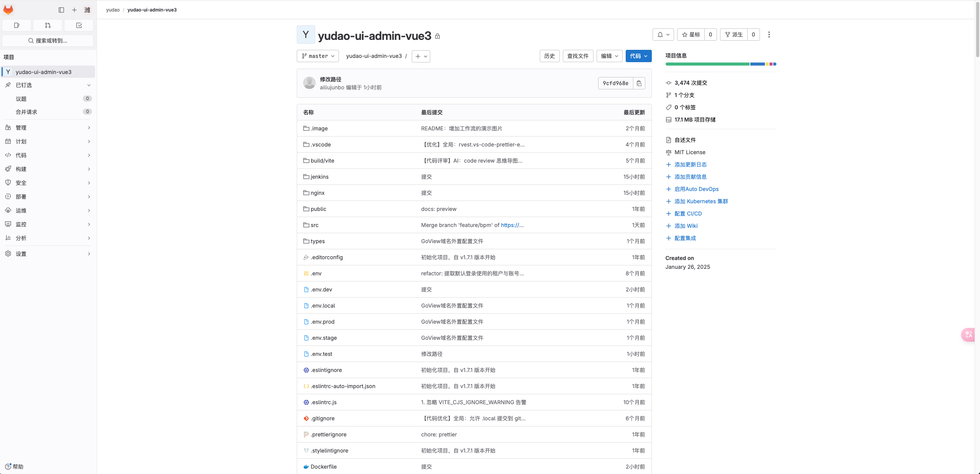The image size is (980, 474).
Task: Open 议题 issues in sidebar
Action: (48, 99)
